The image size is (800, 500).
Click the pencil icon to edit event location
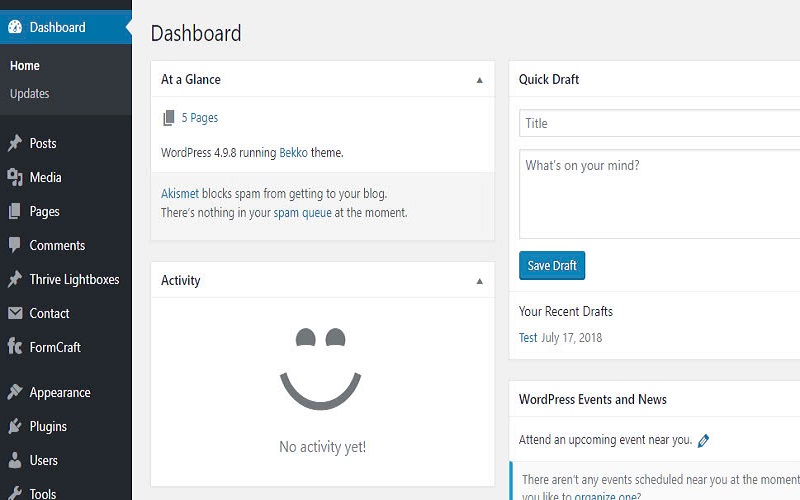703,440
